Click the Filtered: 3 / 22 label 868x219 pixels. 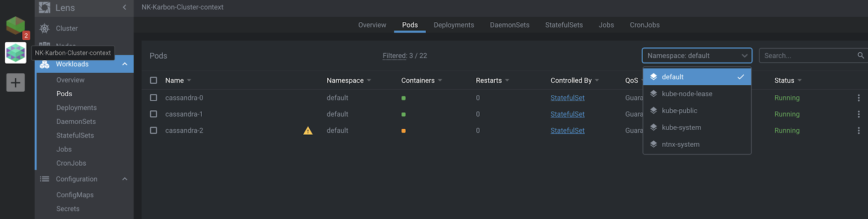(x=405, y=55)
